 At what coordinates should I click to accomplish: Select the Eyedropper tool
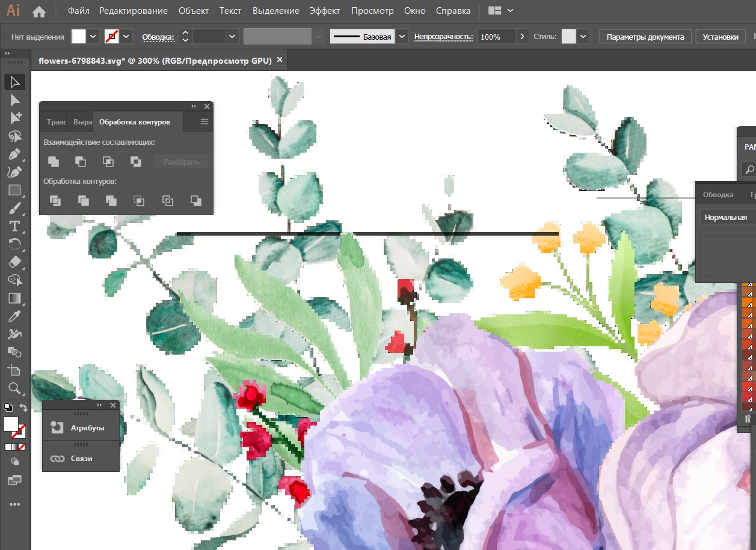15,316
